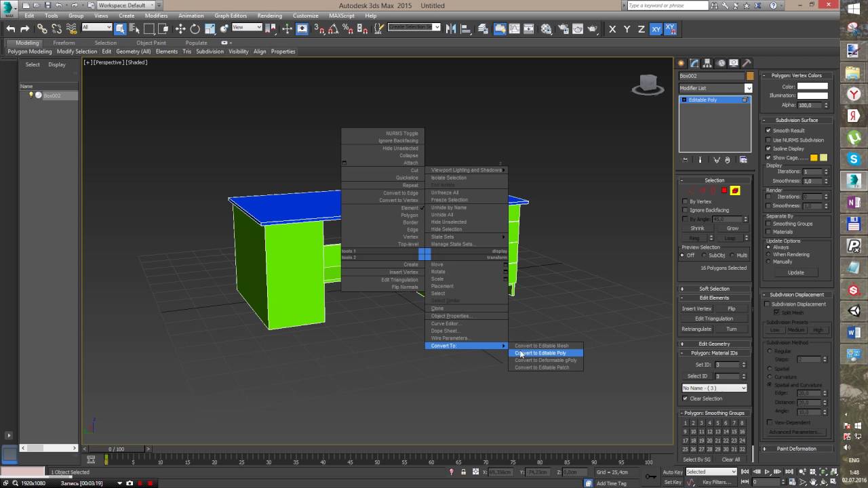Select Element sub-object level red icon
Viewport: 868px width, 488px height.
(724, 190)
